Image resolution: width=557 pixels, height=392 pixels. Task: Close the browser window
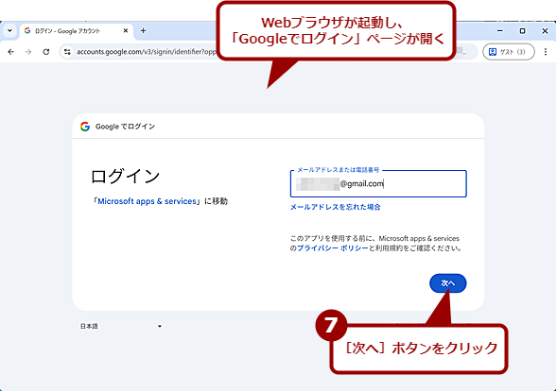coord(545,31)
